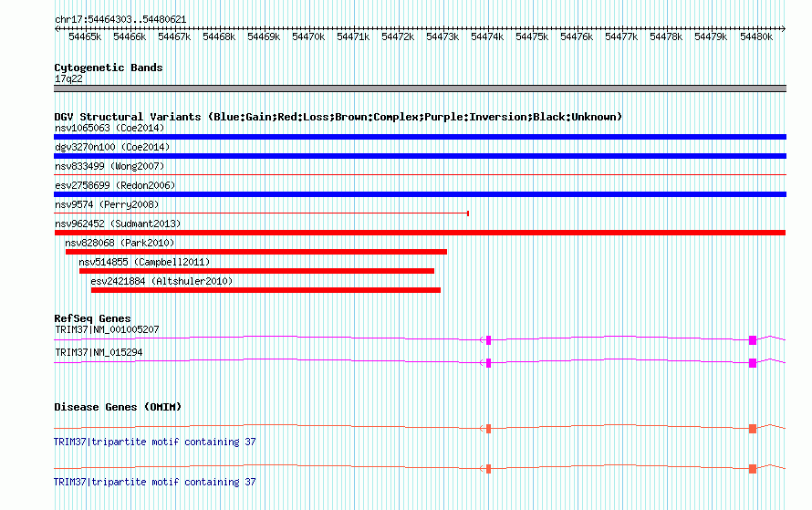Click the orange exon near 54480k in second OMIM track
This screenshot has width=812, height=510.
tap(753, 469)
